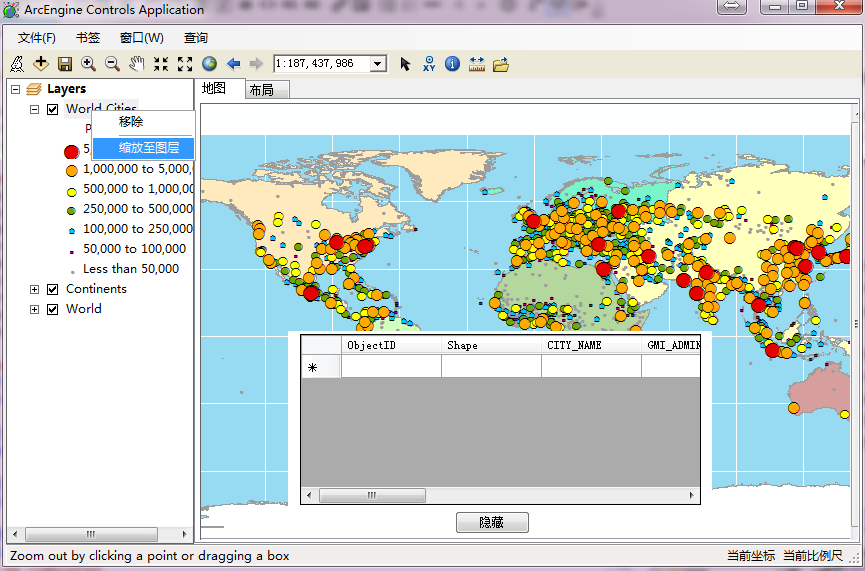This screenshot has height=571, width=865.
Task: Expand the World layer node
Action: click(x=34, y=309)
